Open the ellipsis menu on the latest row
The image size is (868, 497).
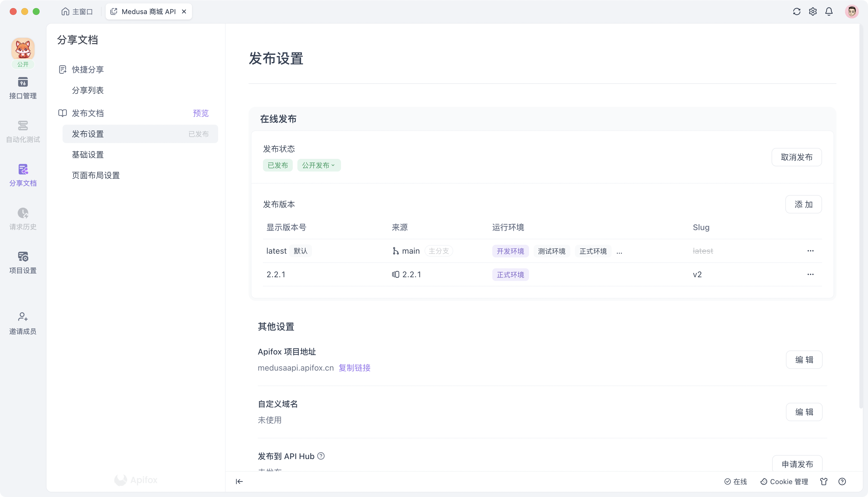coord(811,251)
